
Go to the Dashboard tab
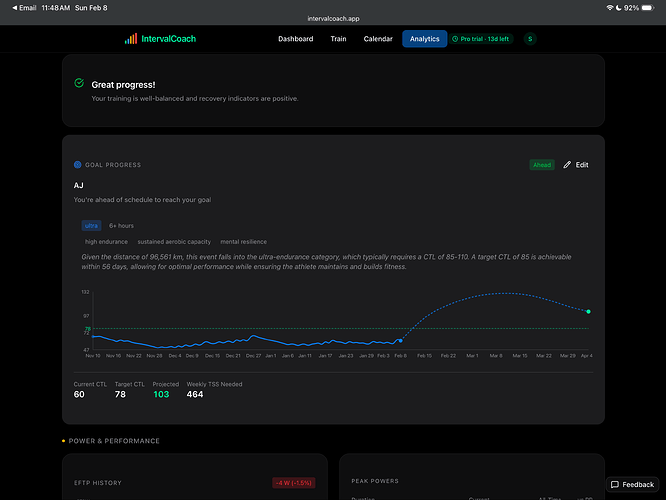[x=295, y=39]
